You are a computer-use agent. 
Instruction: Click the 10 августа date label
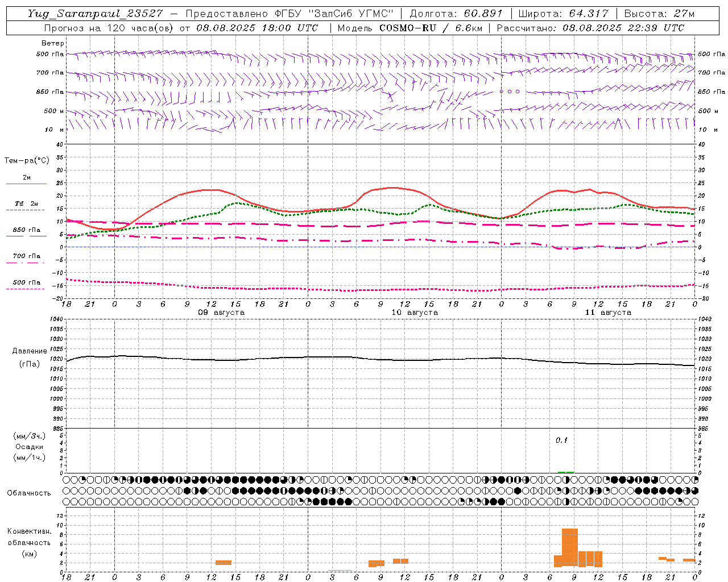point(415,313)
